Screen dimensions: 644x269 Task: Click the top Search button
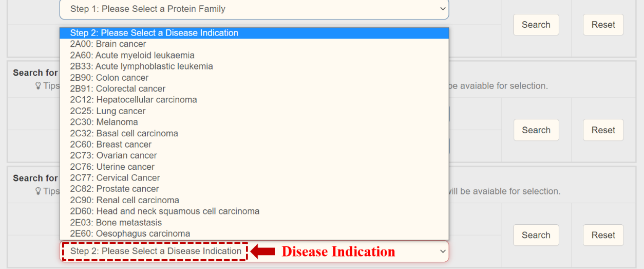[x=536, y=25]
